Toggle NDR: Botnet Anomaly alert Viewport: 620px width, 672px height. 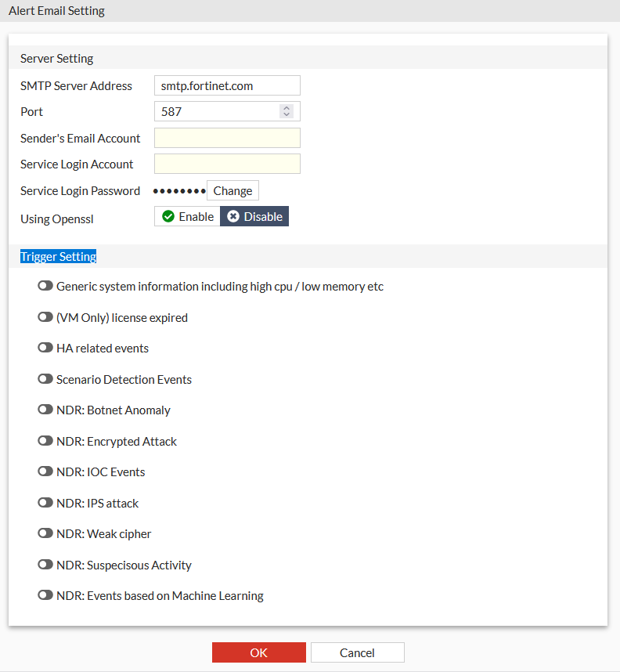[45, 410]
